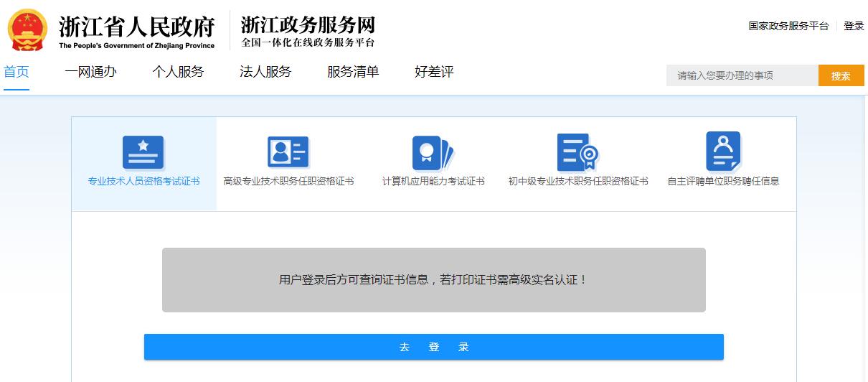
Task: Click the national emblem logo
Action: (x=29, y=30)
